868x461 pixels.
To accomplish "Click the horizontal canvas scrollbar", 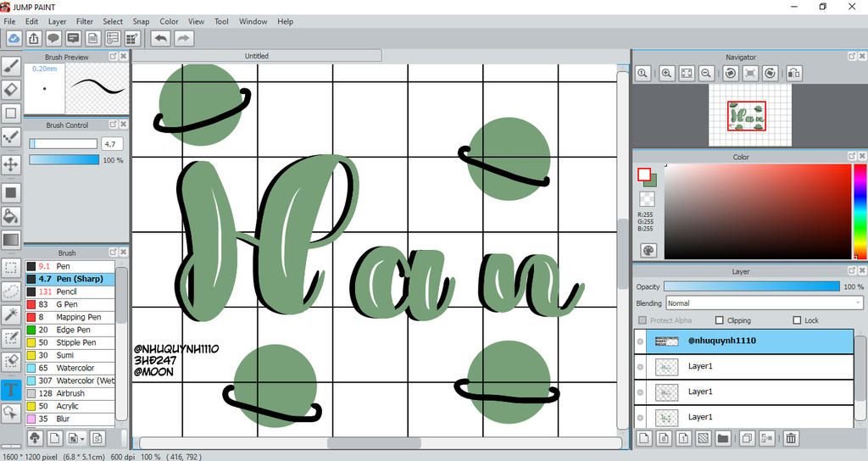I will [374, 443].
